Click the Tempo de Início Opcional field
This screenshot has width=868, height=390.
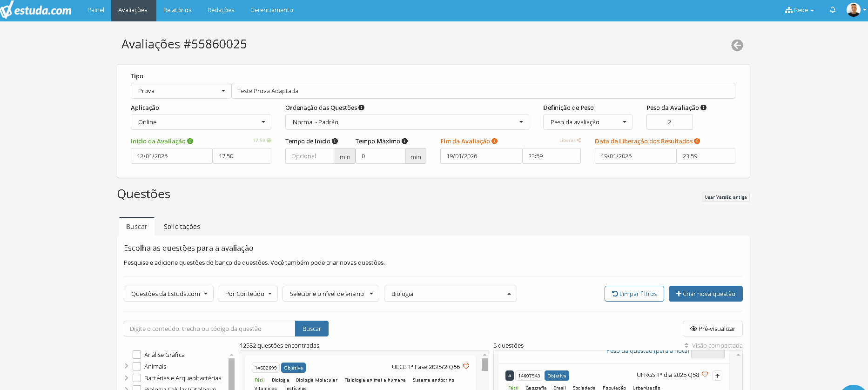310,156
